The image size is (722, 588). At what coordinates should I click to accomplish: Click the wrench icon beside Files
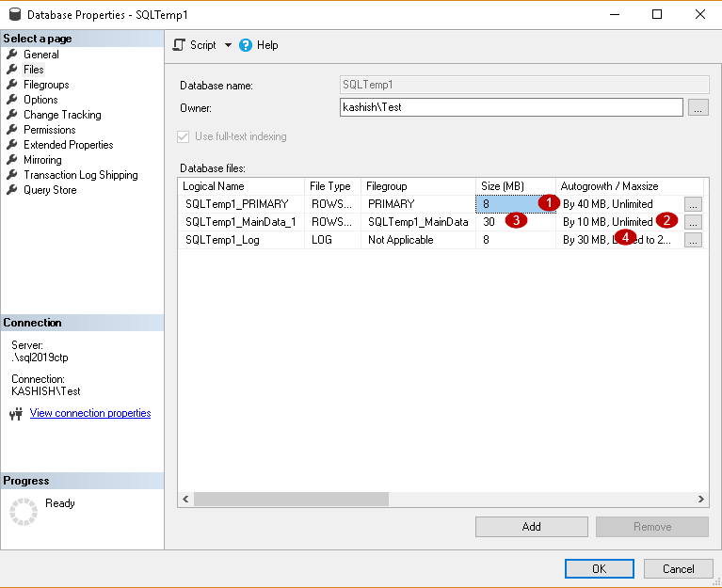(12, 70)
